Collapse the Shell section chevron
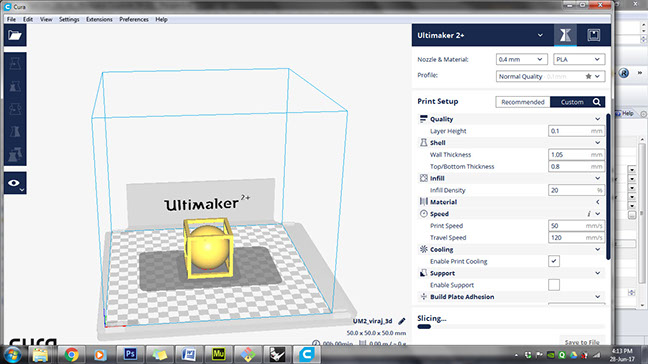The height and width of the screenshot is (364, 648). click(x=598, y=143)
